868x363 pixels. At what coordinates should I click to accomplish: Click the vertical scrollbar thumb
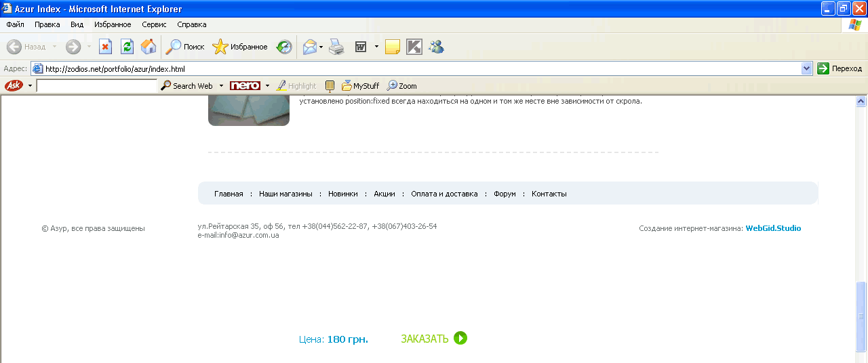(x=861, y=316)
